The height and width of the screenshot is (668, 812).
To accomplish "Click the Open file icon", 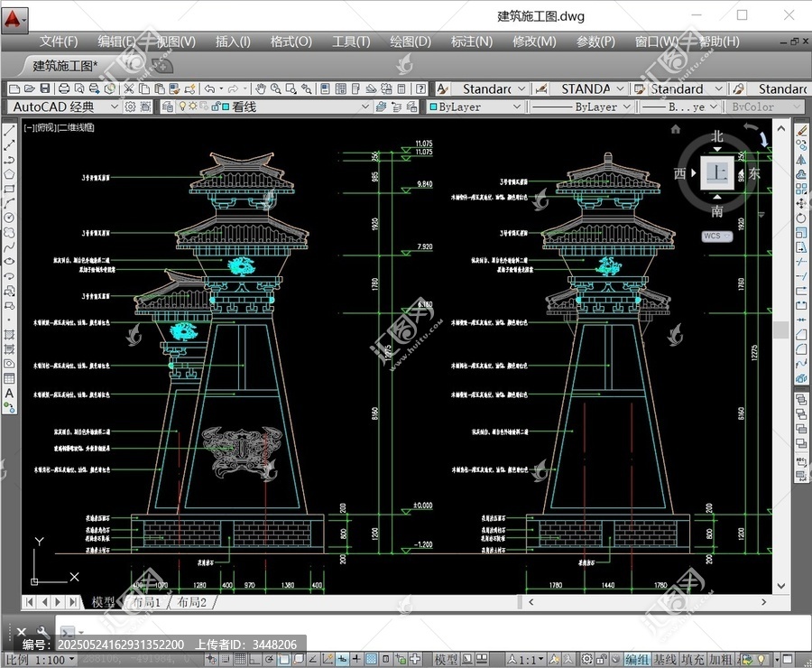I will coord(30,88).
